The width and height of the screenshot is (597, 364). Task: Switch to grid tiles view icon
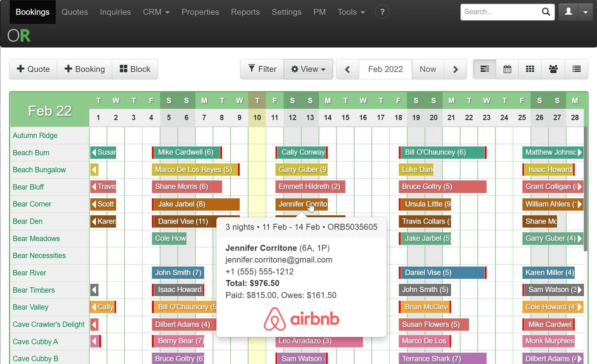[x=530, y=69]
